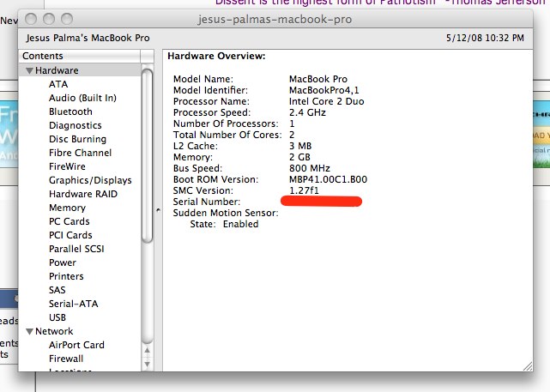
Task: Zoom the System Profiler window
Action: (67, 19)
